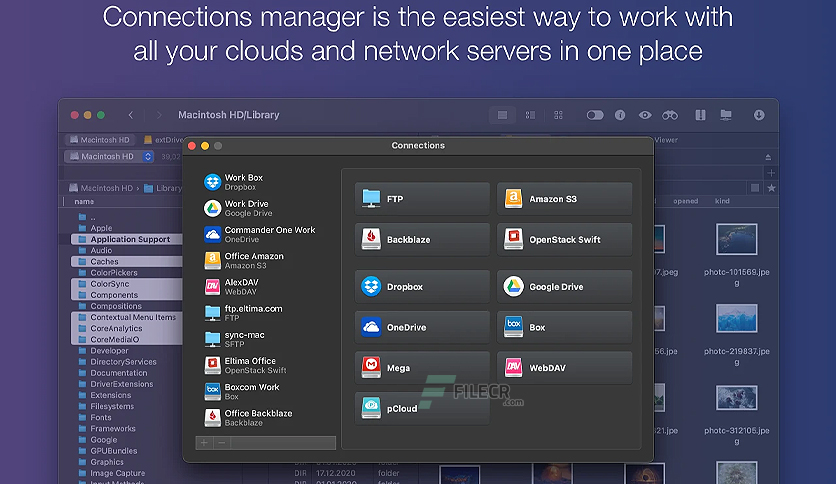Select photo-312105.jpeg thumbnail
Image resolution: width=836 pixels, height=484 pixels.
pyautogui.click(x=736, y=398)
